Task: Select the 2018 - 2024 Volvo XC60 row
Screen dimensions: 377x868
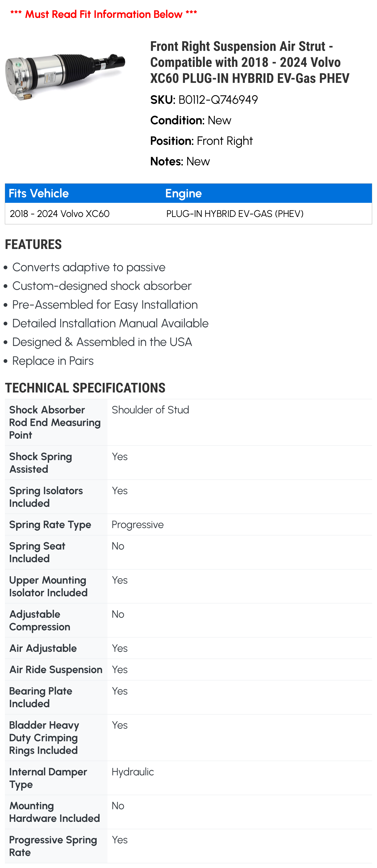Action: click(x=188, y=214)
